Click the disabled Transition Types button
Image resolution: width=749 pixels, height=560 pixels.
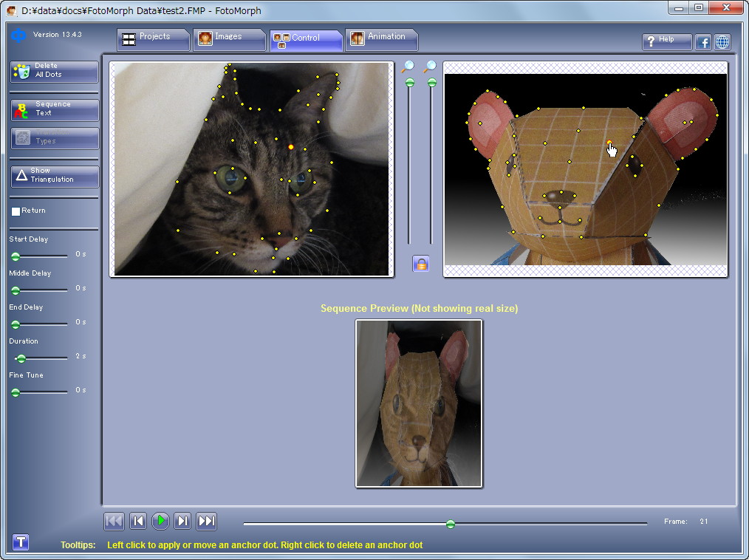55,138
